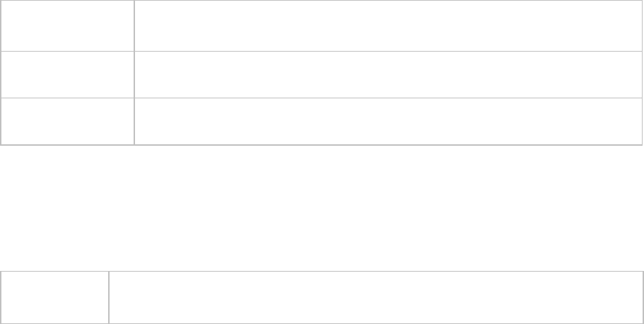Select the narrow left cell of the bottom table
644x324 pixels.
point(54,297)
